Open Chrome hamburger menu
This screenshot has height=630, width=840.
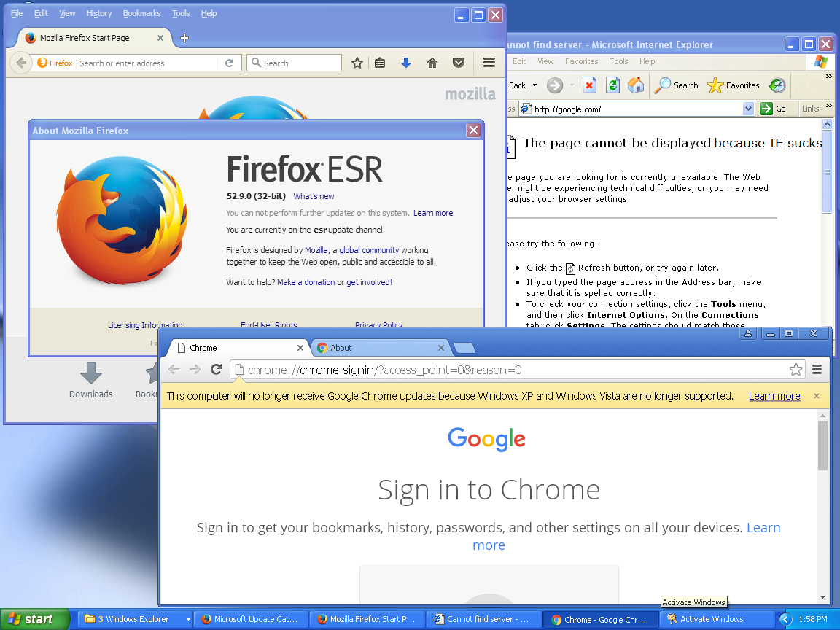[817, 369]
